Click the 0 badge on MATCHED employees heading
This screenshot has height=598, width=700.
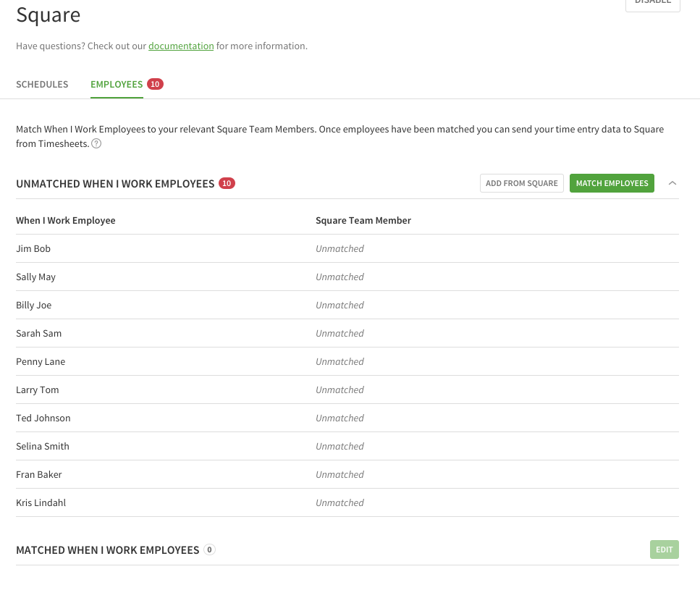point(209,549)
